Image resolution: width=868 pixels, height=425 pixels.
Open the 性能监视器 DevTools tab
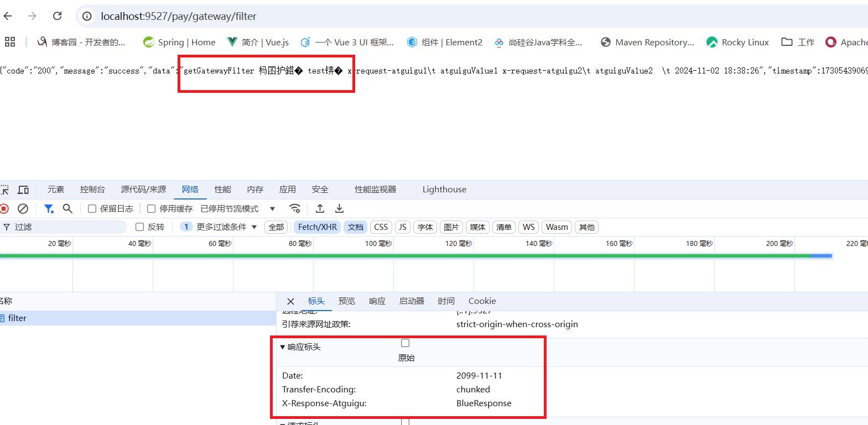click(x=376, y=190)
